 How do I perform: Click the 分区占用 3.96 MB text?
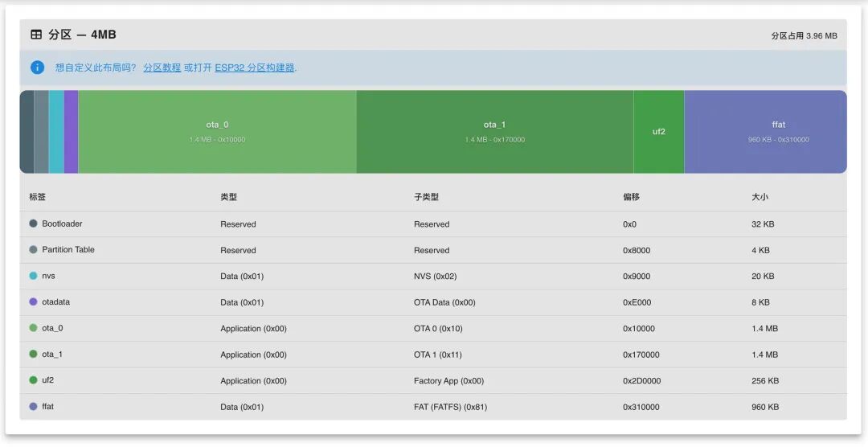[x=804, y=35]
